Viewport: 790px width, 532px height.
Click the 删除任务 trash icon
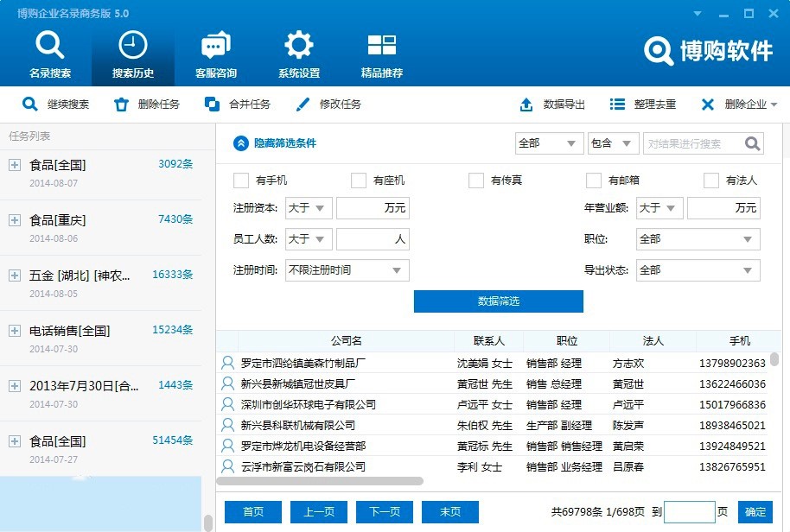122,104
